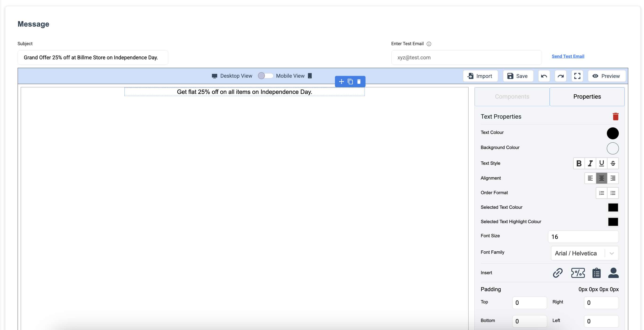Click Send Test Email link

[x=568, y=56]
